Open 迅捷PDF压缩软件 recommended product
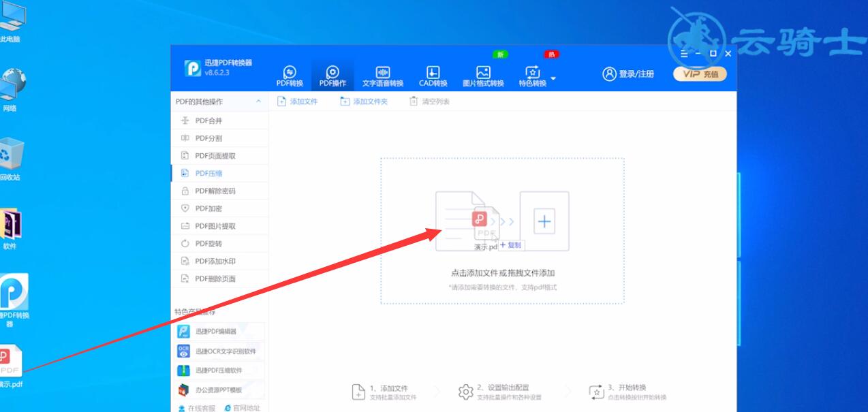This screenshot has width=868, height=412. tap(219, 370)
